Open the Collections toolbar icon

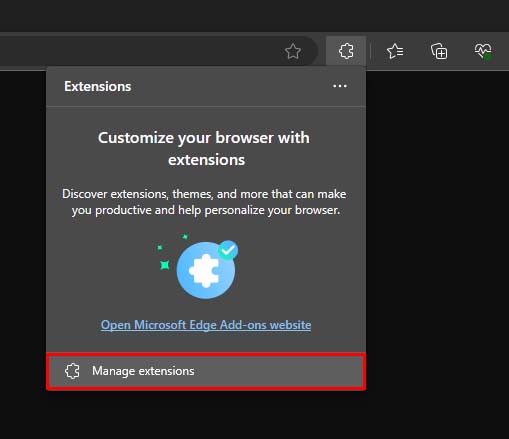tap(439, 51)
